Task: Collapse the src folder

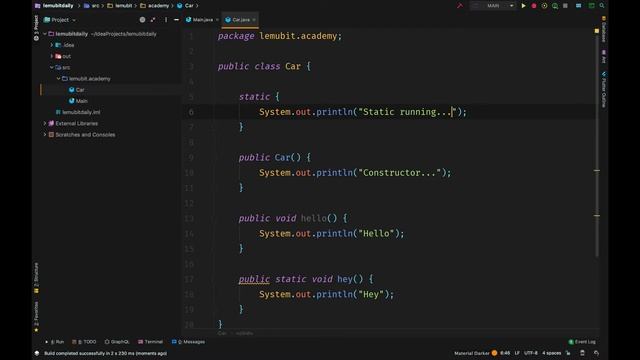Action: coord(52,67)
